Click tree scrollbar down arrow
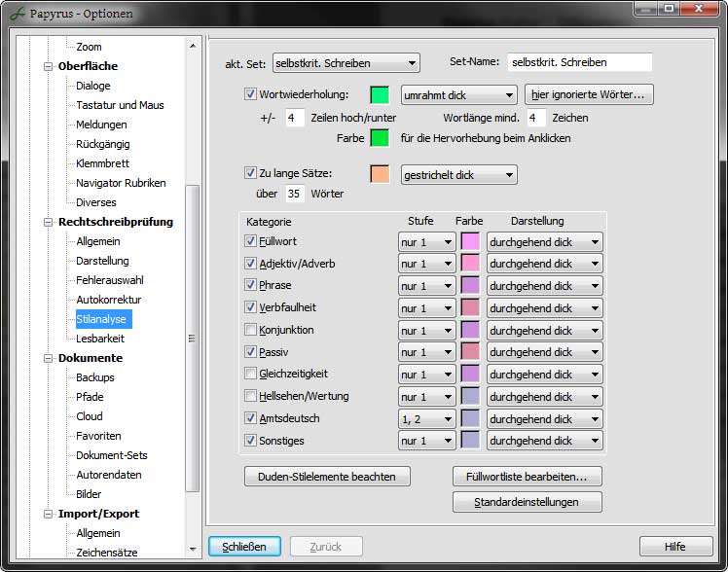 (x=193, y=550)
